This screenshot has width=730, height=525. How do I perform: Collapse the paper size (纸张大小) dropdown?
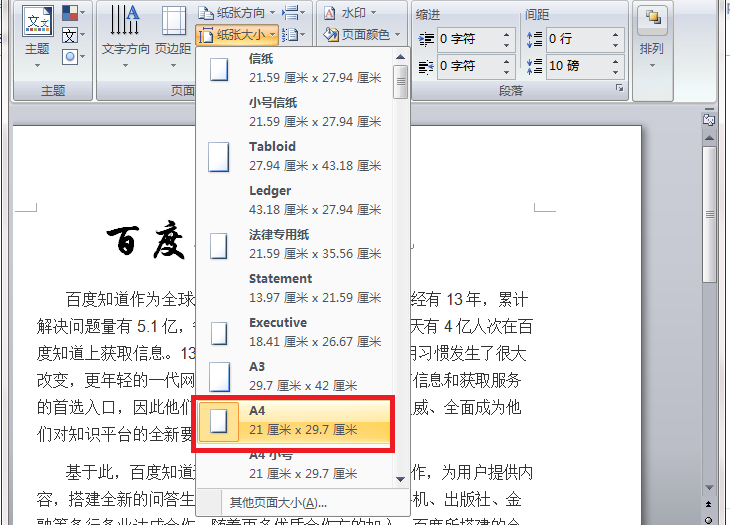(x=237, y=35)
